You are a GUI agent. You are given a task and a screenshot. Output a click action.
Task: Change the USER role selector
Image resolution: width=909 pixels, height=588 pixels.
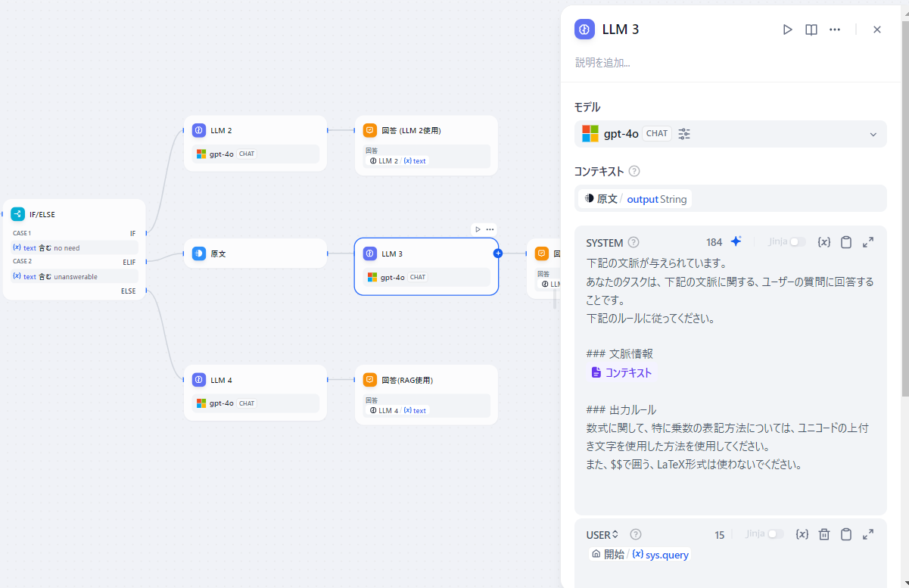(x=602, y=535)
